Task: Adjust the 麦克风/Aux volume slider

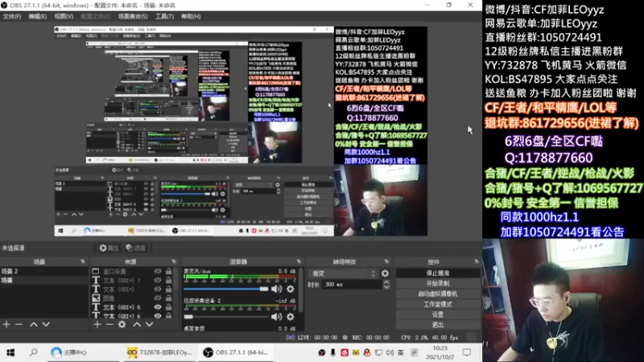Action: pyautogui.click(x=226, y=289)
